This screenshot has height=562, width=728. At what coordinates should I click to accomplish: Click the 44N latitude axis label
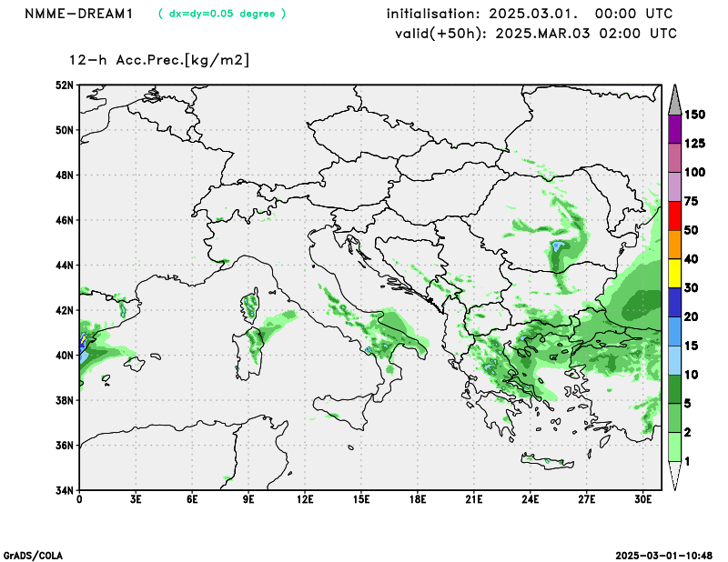pyautogui.click(x=65, y=266)
